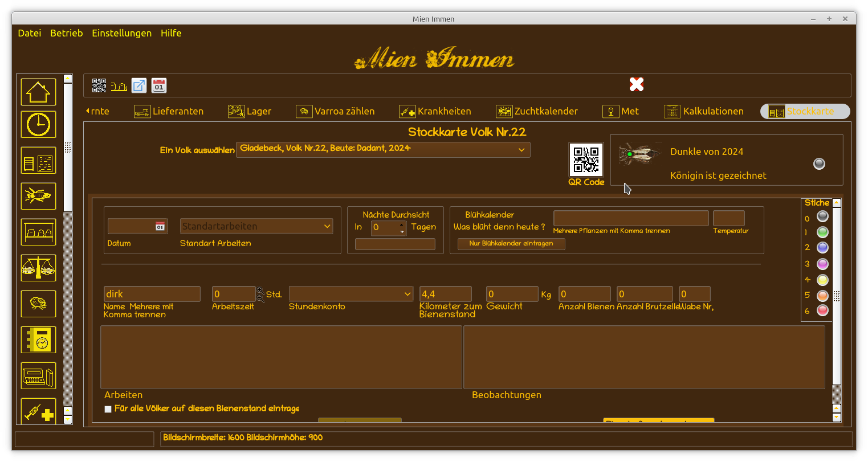Click 'Nur Blühkalender eintragen' button
The height and width of the screenshot is (462, 868).
point(511,244)
